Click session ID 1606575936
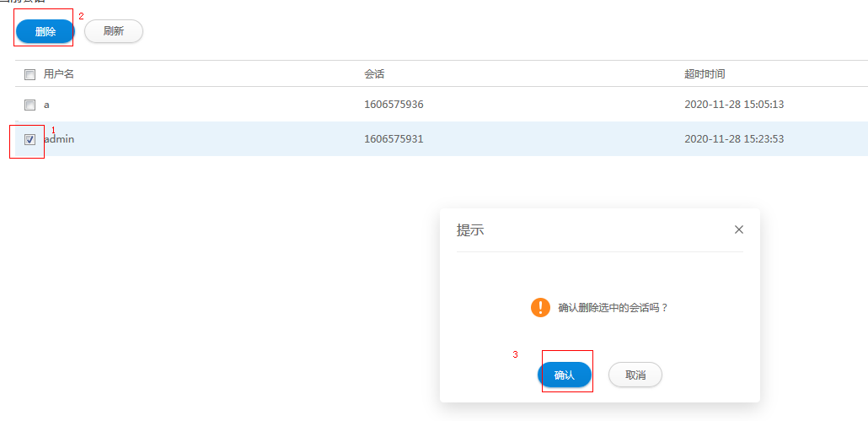The height and width of the screenshot is (421, 868). pyautogui.click(x=394, y=104)
